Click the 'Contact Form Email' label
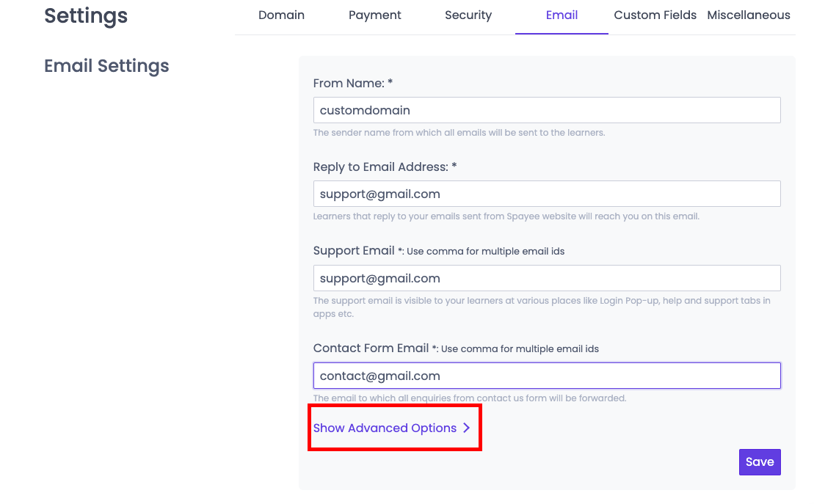Image resolution: width=814 pixels, height=504 pixels. tap(371, 348)
